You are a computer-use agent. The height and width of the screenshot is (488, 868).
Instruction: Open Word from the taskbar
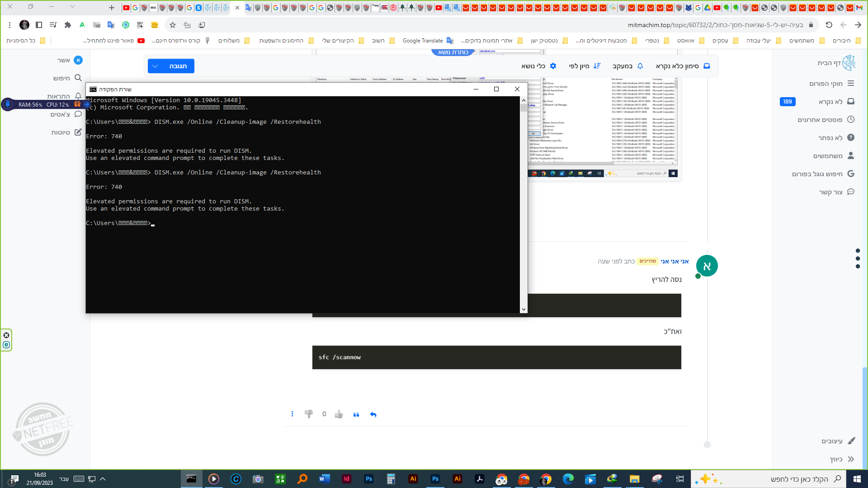tap(325, 479)
